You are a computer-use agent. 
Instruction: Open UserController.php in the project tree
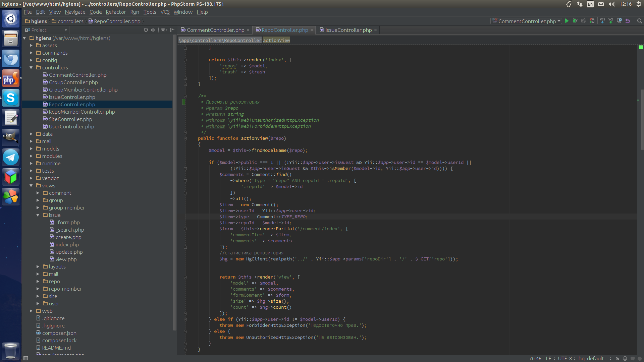(71, 127)
